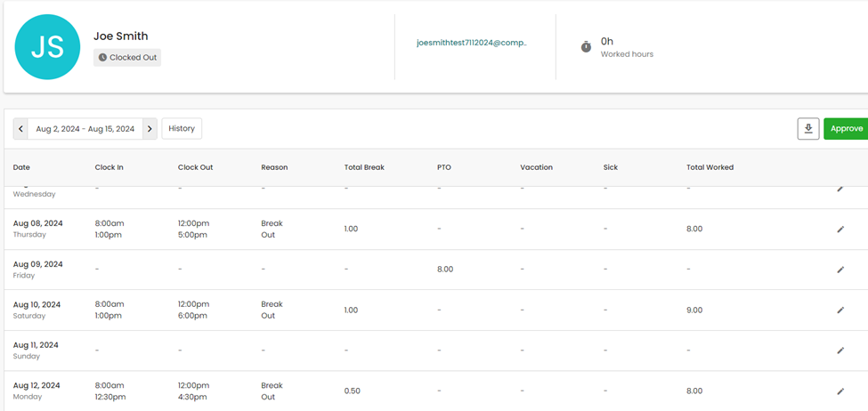Image resolution: width=868 pixels, height=411 pixels.
Task: Click the Total Worked column header
Action: [710, 167]
